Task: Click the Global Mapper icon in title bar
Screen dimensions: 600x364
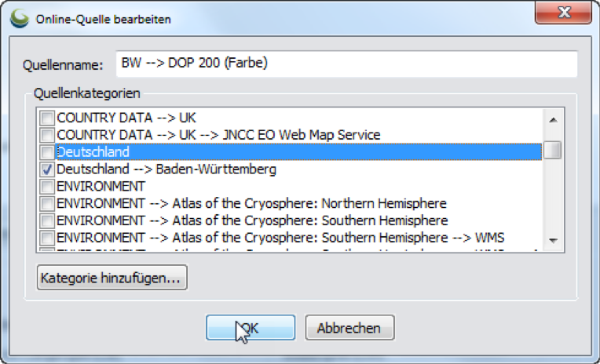Action: pyautogui.click(x=19, y=18)
